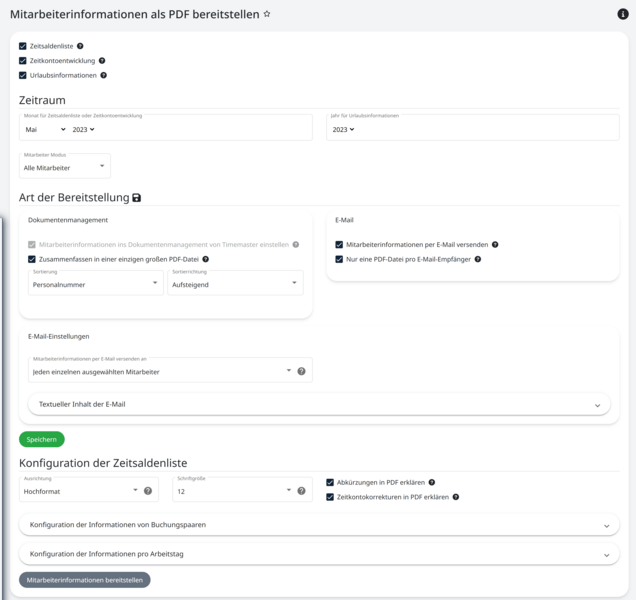
Task: Click save icon next to Art der Bereitstellung
Action: (137, 198)
